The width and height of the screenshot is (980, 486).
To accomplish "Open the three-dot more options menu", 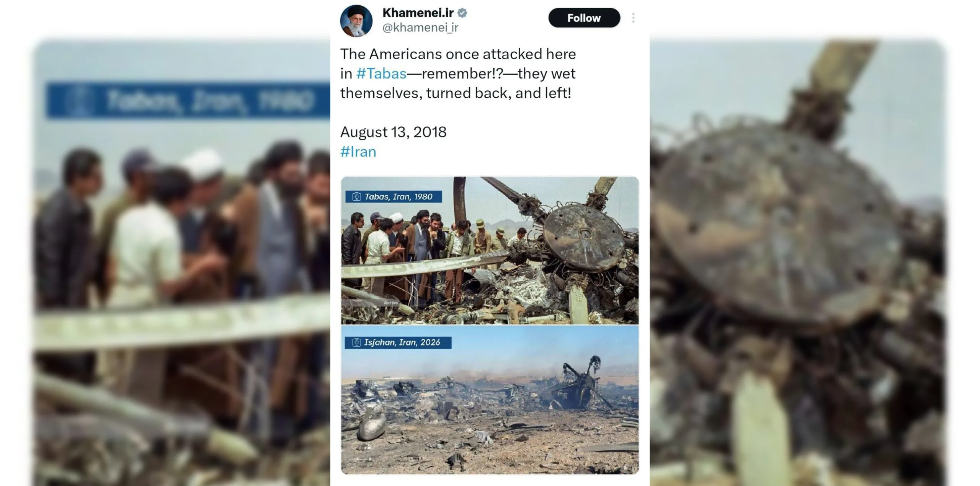I will pos(633,18).
